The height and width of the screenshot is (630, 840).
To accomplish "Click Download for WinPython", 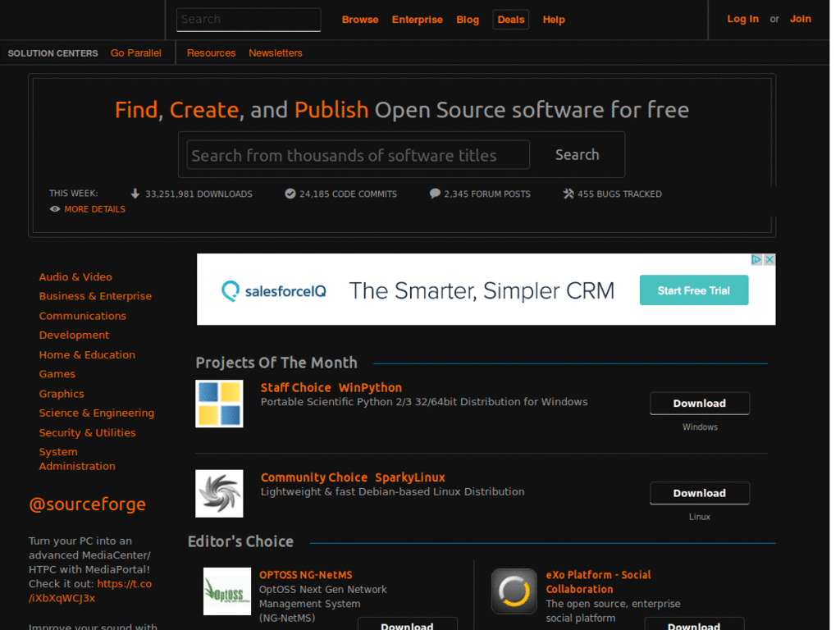I will click(699, 403).
